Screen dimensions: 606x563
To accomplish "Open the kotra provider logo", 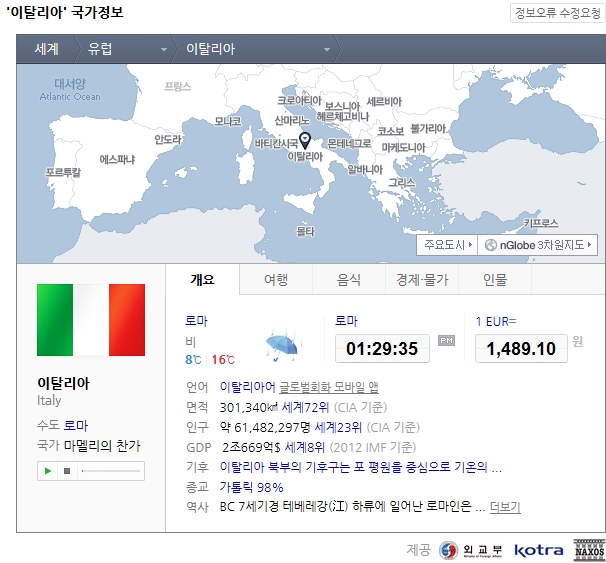I will [538, 550].
